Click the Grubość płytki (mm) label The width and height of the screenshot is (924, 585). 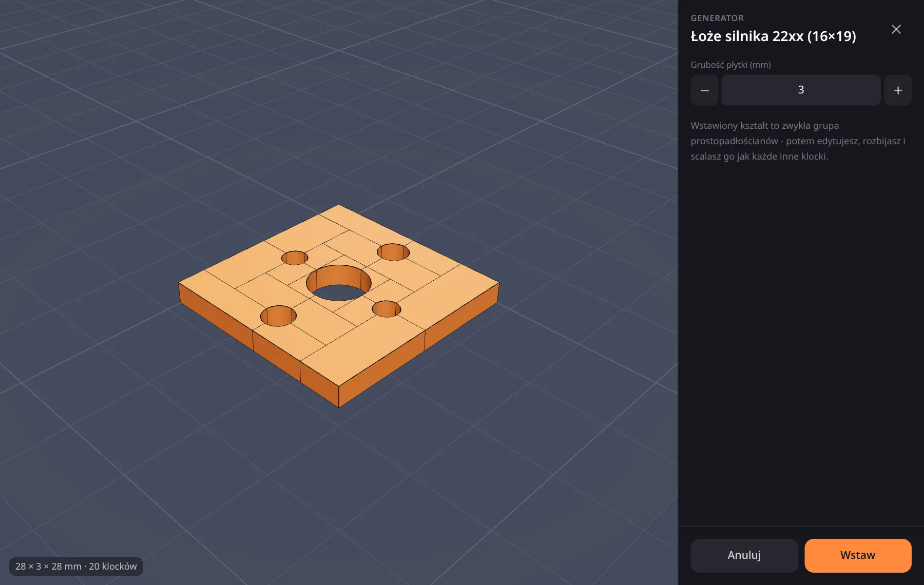click(x=730, y=65)
